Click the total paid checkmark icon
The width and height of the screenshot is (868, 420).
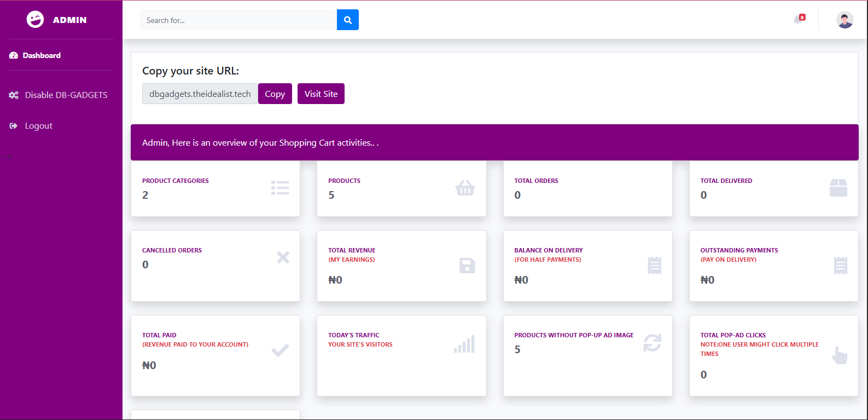point(280,350)
